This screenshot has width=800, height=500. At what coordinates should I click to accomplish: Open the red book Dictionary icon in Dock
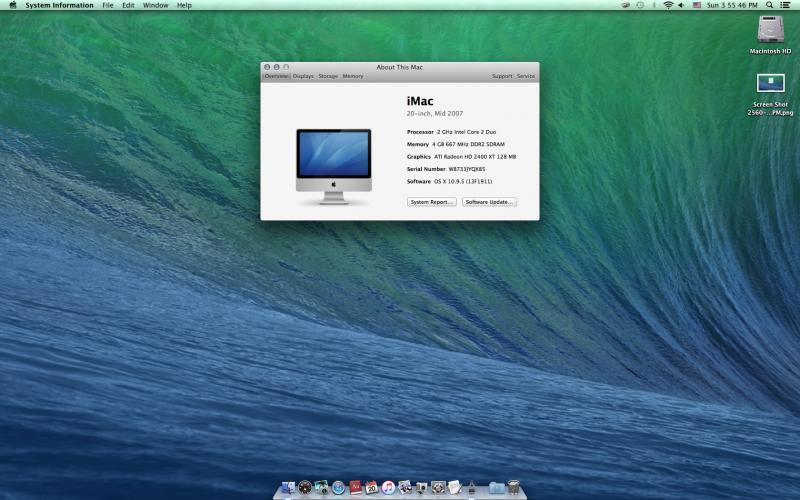(356, 487)
